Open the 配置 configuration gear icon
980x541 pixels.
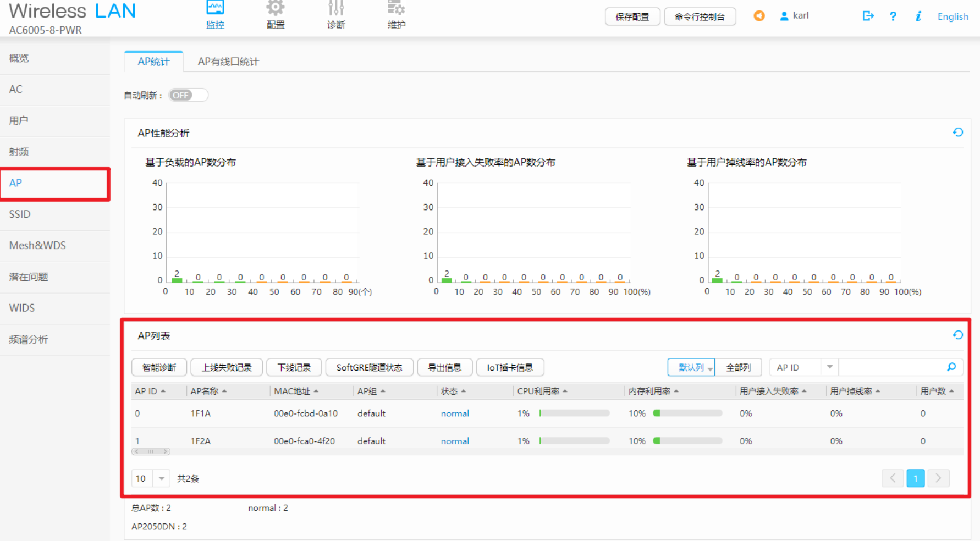point(276,8)
